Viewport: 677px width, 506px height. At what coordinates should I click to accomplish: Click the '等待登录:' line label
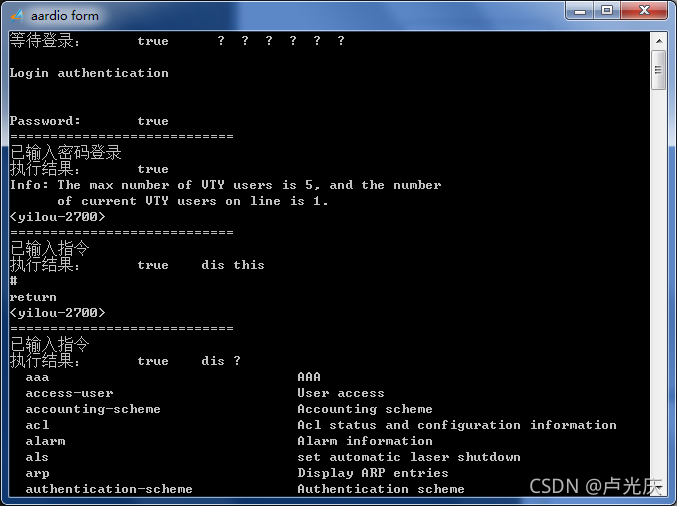[x=44, y=41]
